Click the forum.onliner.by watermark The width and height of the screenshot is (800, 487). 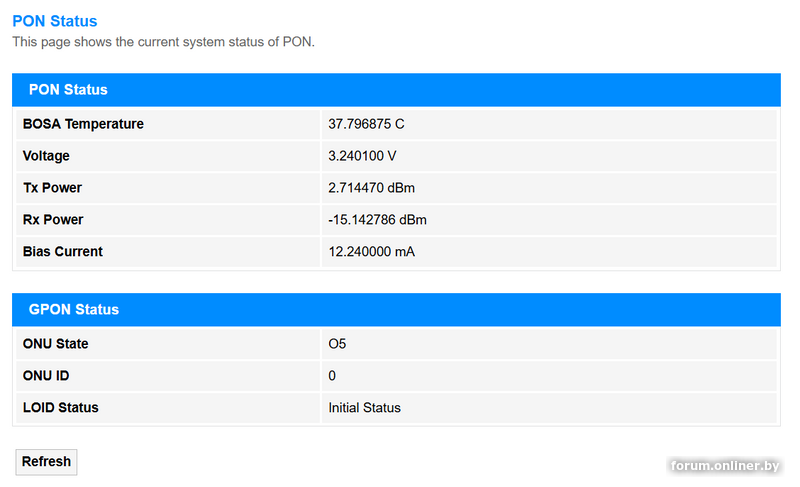(725, 466)
